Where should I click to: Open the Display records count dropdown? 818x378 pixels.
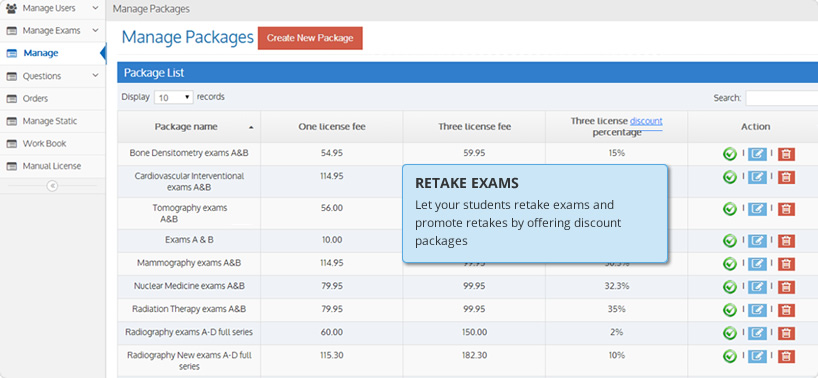tap(174, 97)
